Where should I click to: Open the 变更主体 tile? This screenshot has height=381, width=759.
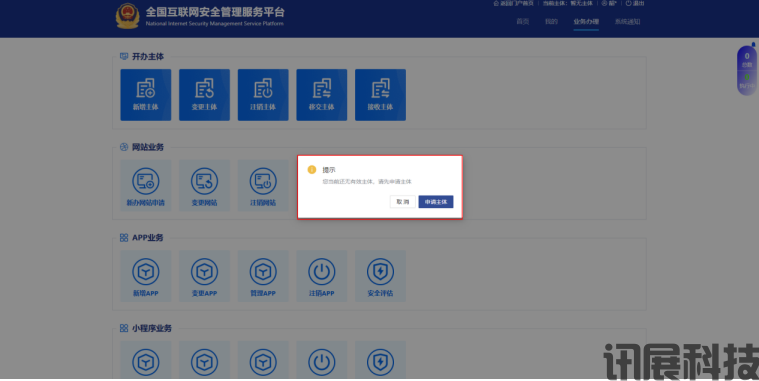(204, 95)
